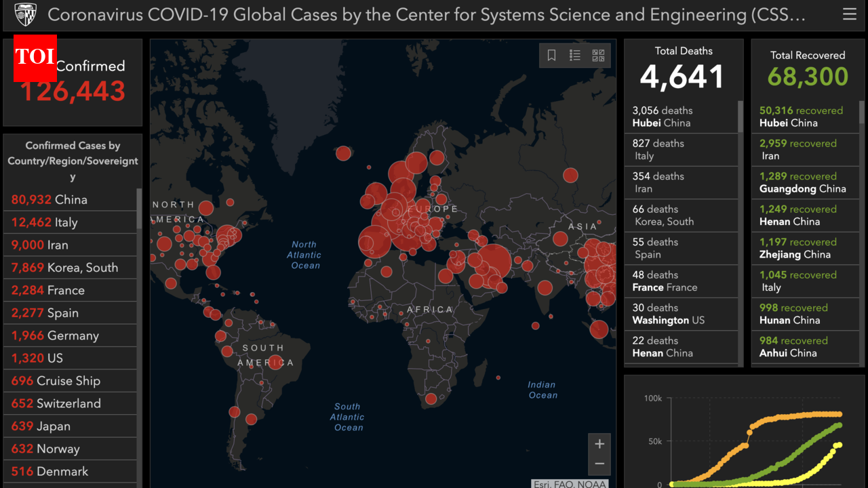
Task: Click "22 deaths Henan China" entry
Action: 681,347
